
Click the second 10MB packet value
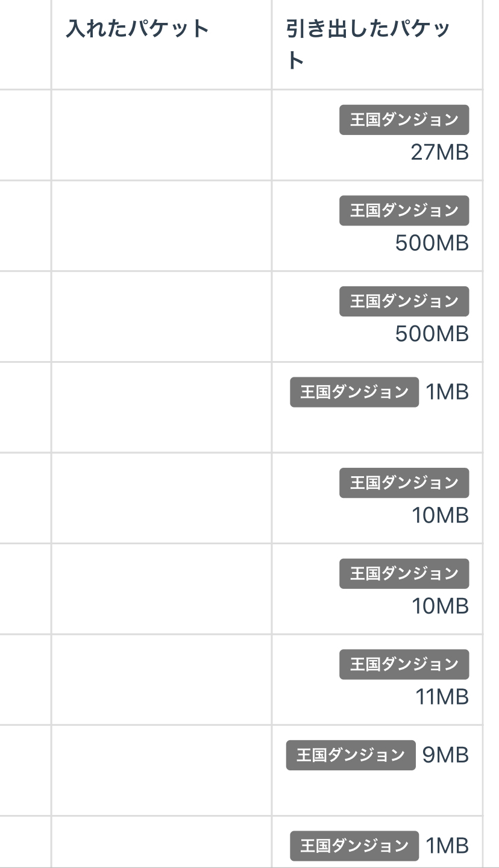[440, 606]
